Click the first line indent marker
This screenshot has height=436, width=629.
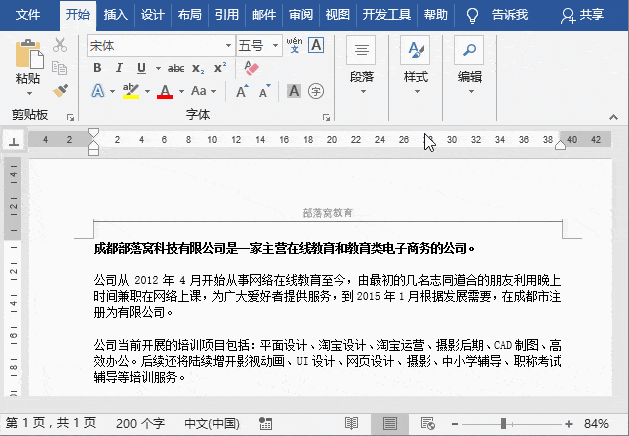pyautogui.click(x=93, y=132)
